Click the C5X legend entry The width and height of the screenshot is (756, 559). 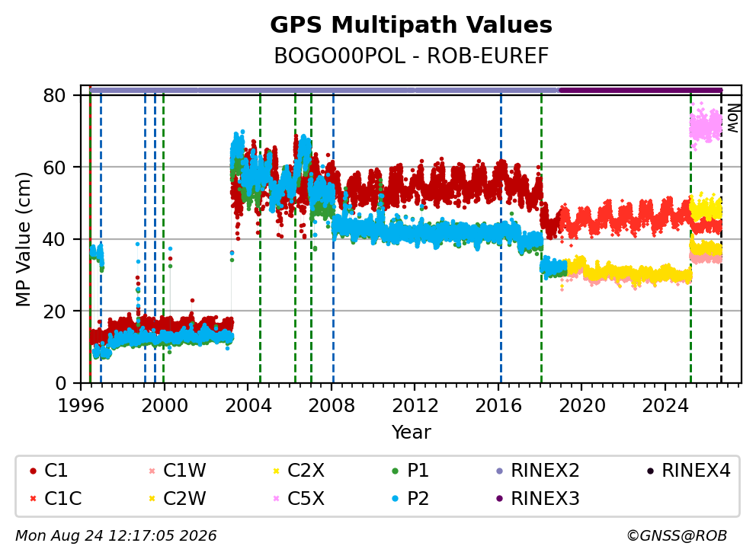pyautogui.click(x=299, y=498)
